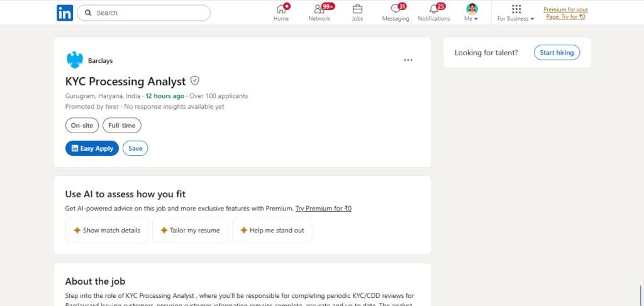Save the KYC Processing Analyst job
Image resolution: width=644 pixels, height=306 pixels.
pos(135,148)
